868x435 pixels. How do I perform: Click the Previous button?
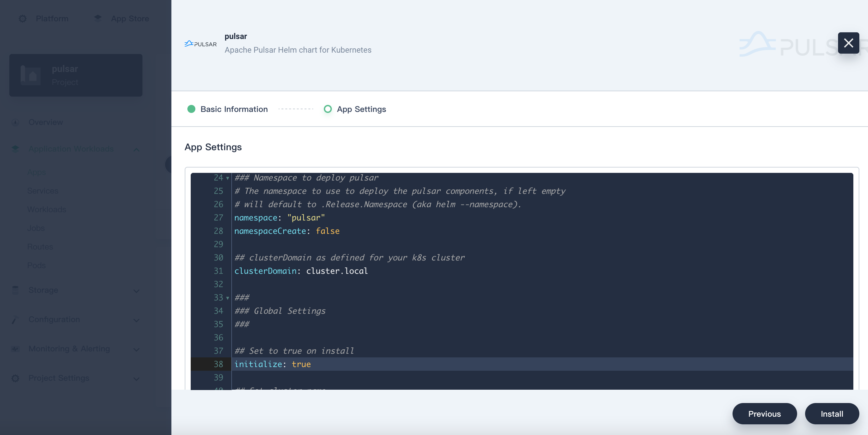(x=765, y=413)
